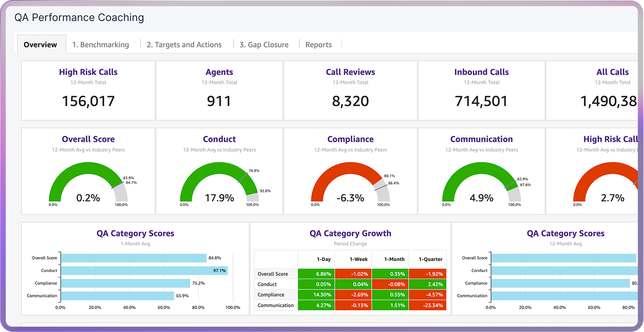Image resolution: width=644 pixels, height=332 pixels.
Task: Select the cell showing -1.92%
Action: pyautogui.click(x=428, y=273)
